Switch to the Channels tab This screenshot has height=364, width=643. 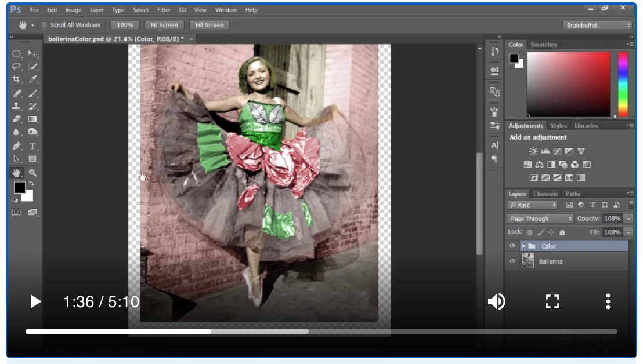click(x=546, y=194)
